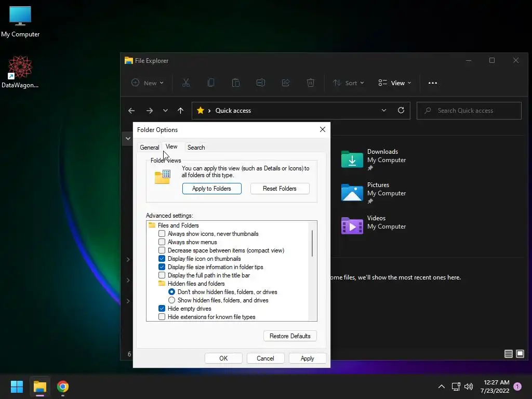Uncheck Display file size information in folder tips
The height and width of the screenshot is (399, 532).
162,267
